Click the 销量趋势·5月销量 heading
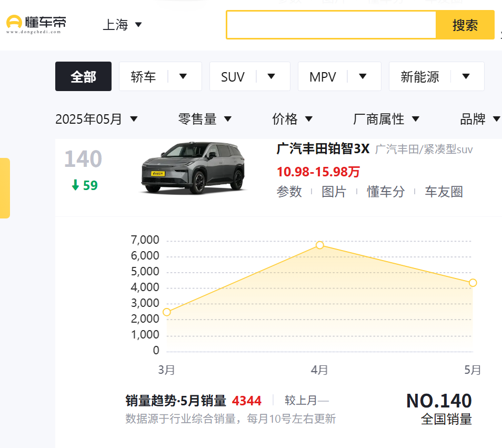This screenshot has height=448, width=502. point(176,401)
